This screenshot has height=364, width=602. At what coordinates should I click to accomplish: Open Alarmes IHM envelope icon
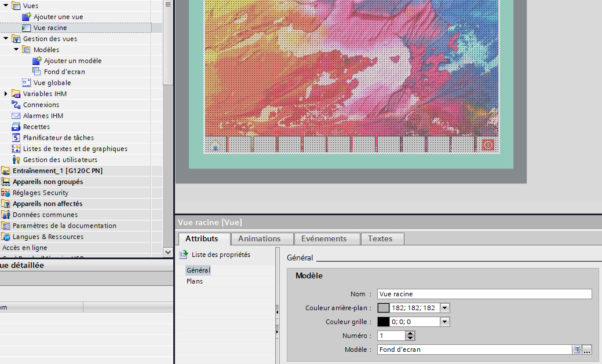pyautogui.click(x=16, y=116)
